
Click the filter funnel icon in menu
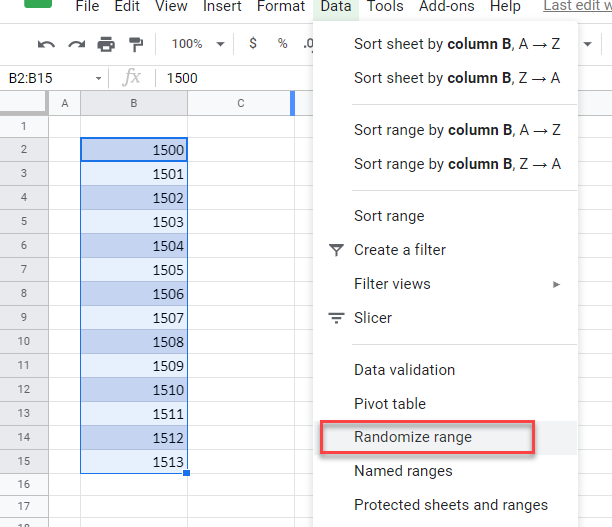pyautogui.click(x=336, y=250)
